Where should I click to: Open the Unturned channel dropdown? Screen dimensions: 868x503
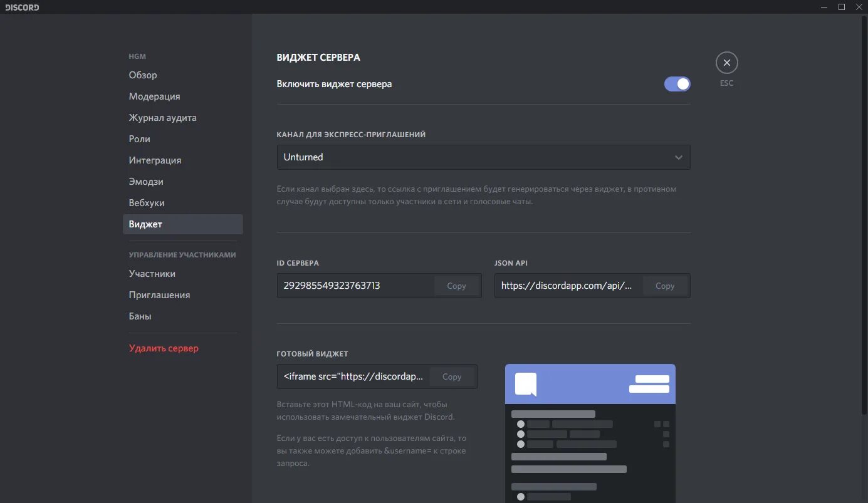point(483,157)
